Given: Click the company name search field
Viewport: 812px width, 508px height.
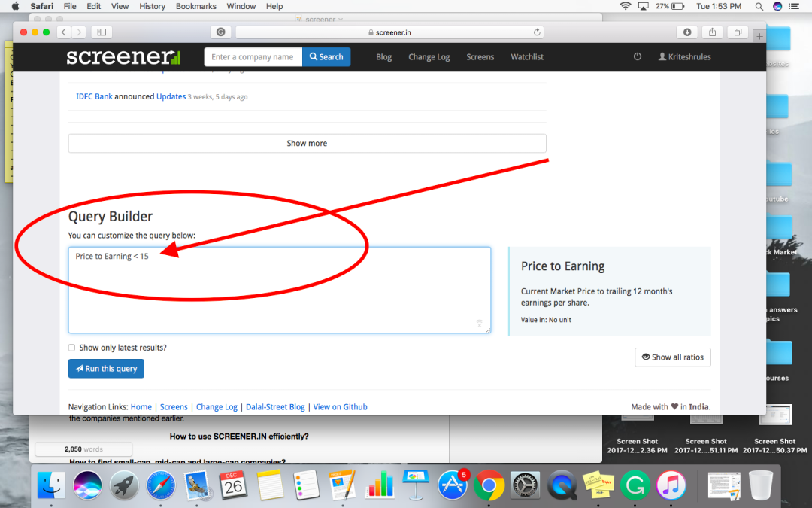Looking at the screenshot, I should pos(253,57).
